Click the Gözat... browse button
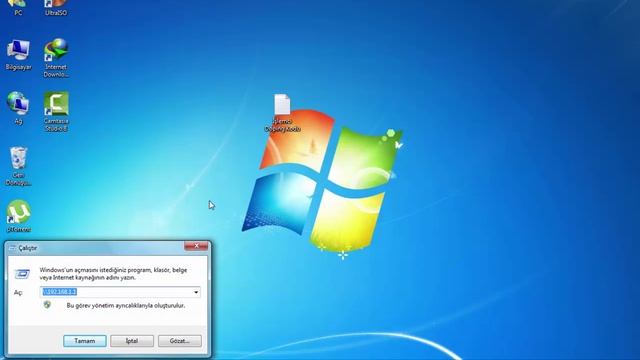The width and height of the screenshot is (640, 360). (x=180, y=341)
